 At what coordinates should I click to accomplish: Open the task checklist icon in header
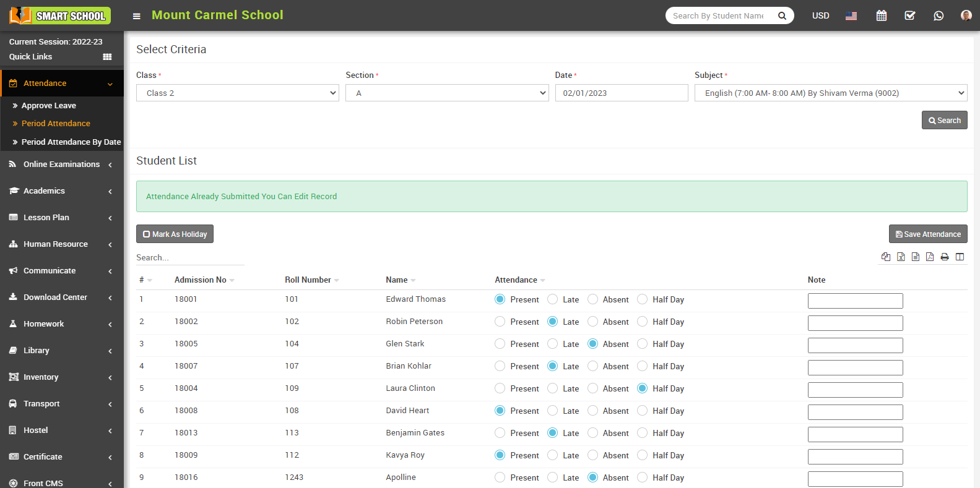909,15
